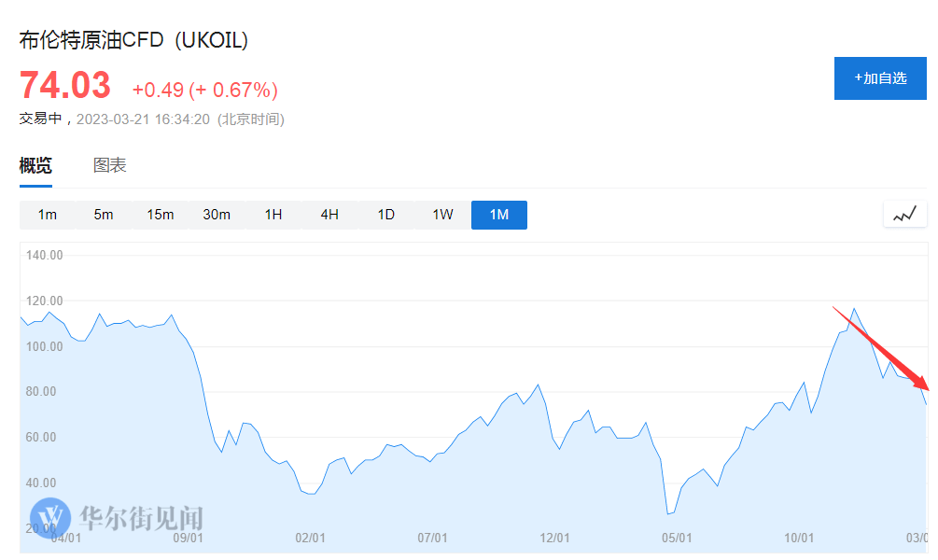This screenshot has height=560, width=938.
Task: Switch to the 4H interval
Action: (x=329, y=215)
